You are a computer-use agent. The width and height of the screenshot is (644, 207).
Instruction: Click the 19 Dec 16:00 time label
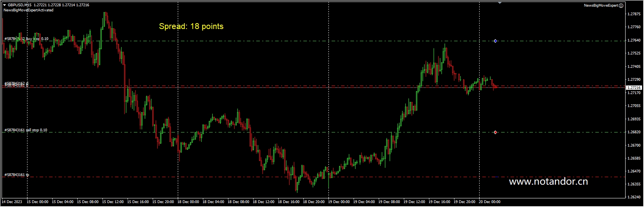(x=440, y=202)
